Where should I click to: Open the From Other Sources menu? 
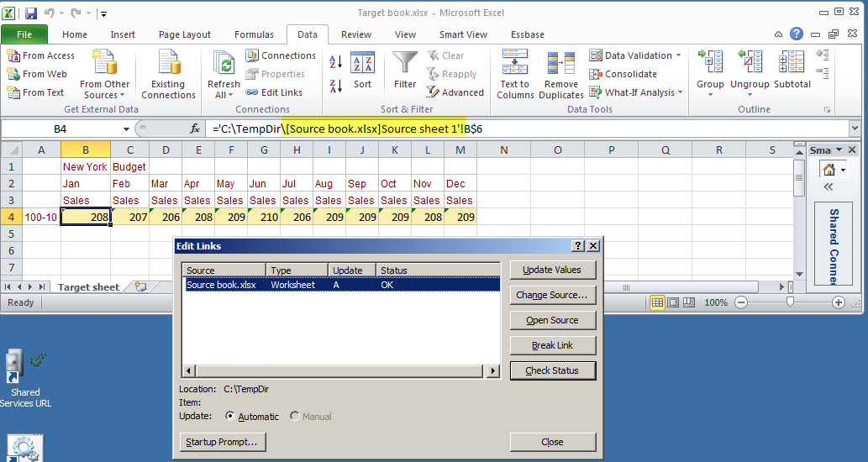point(104,74)
